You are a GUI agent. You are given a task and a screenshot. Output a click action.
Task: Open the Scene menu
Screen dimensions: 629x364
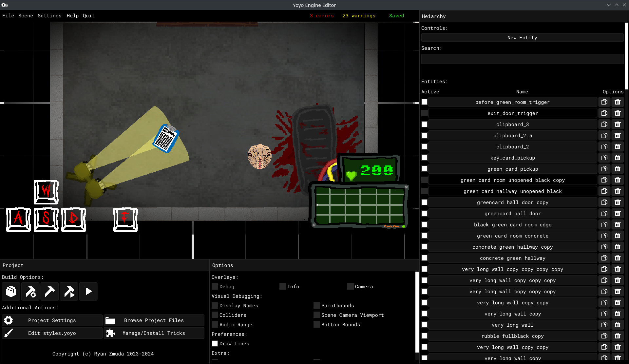[x=26, y=16]
